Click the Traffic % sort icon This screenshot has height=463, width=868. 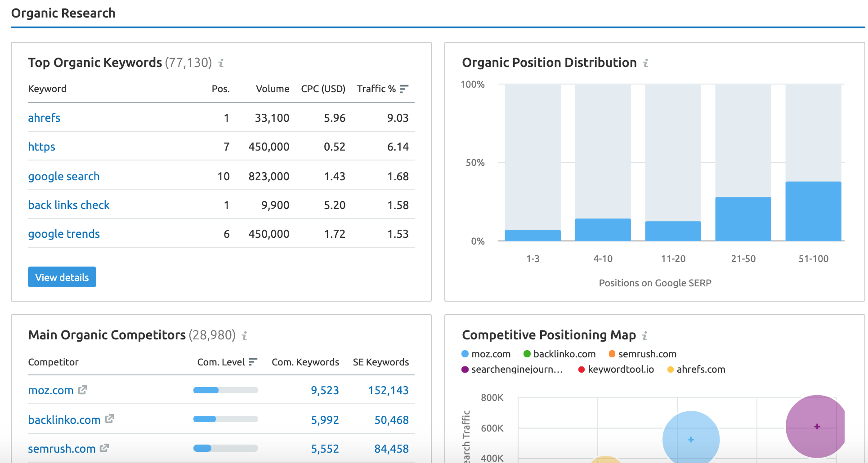[x=404, y=89]
